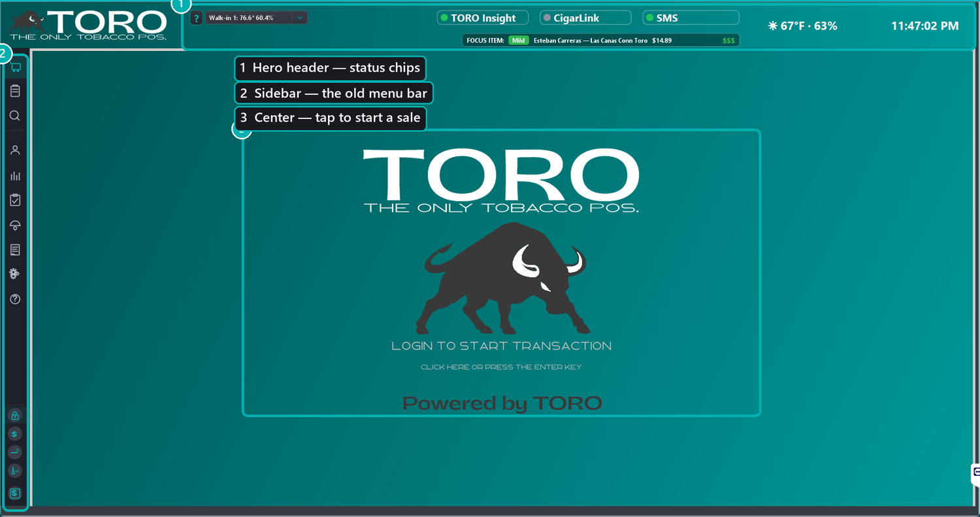The height and width of the screenshot is (517, 980).
Task: Open the receipt icon in sidebar
Action: point(16,250)
